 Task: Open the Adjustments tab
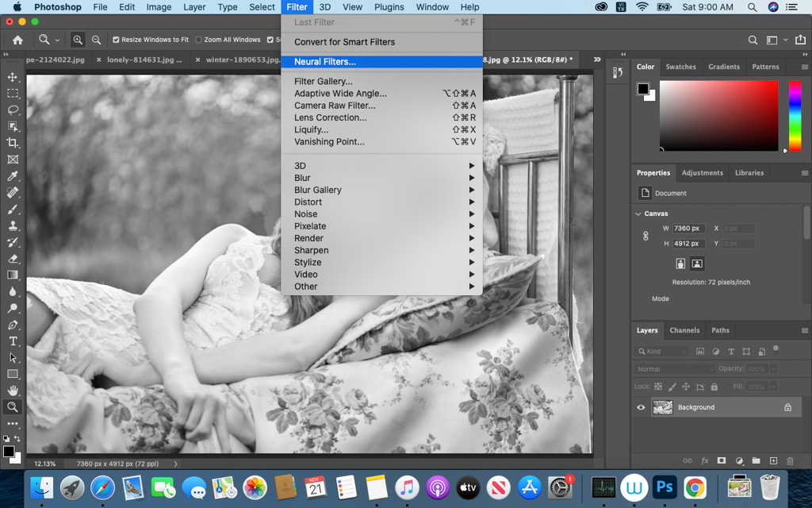tap(703, 173)
